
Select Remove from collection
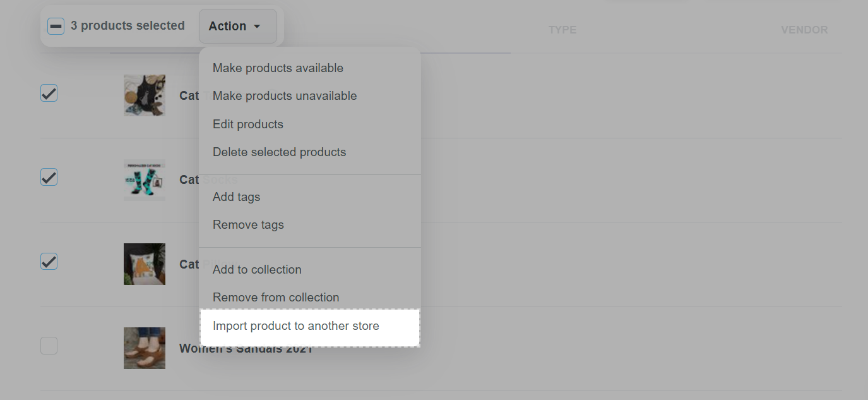click(x=276, y=298)
